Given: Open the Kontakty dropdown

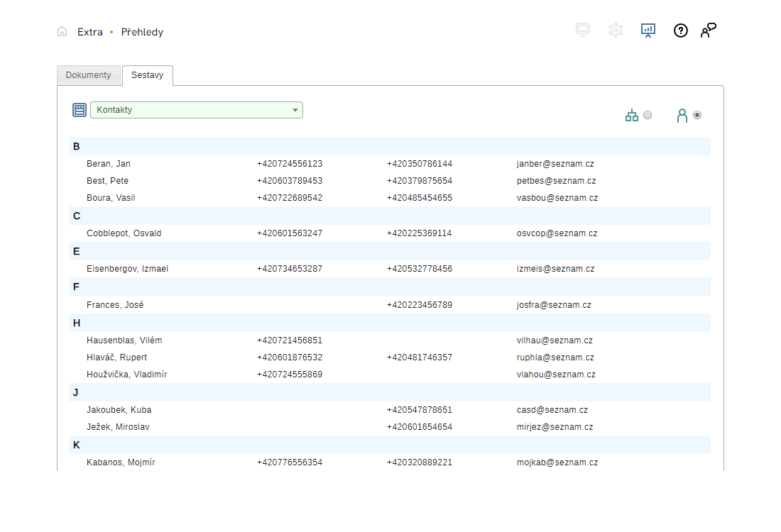Looking at the screenshot, I should click(192, 110).
